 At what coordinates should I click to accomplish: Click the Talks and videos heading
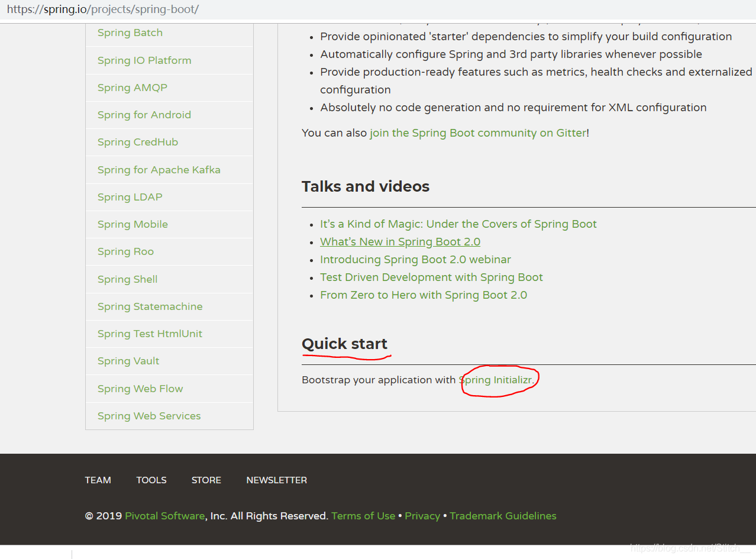click(366, 186)
